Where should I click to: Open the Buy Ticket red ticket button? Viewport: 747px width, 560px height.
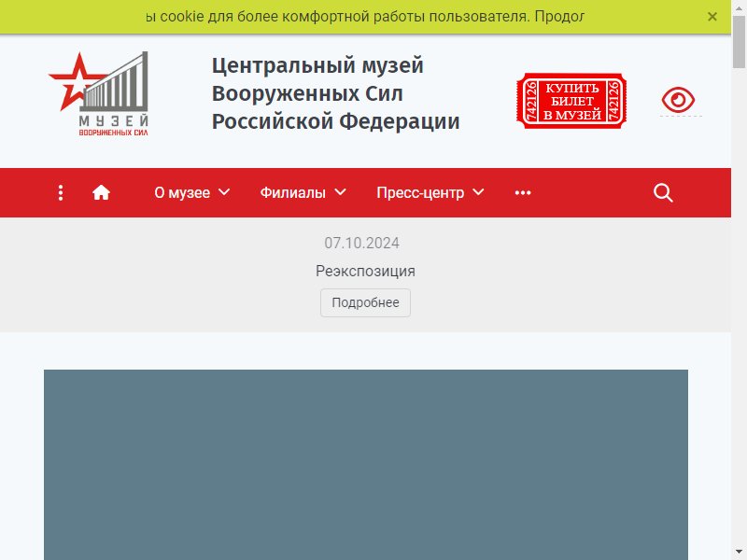[571, 101]
